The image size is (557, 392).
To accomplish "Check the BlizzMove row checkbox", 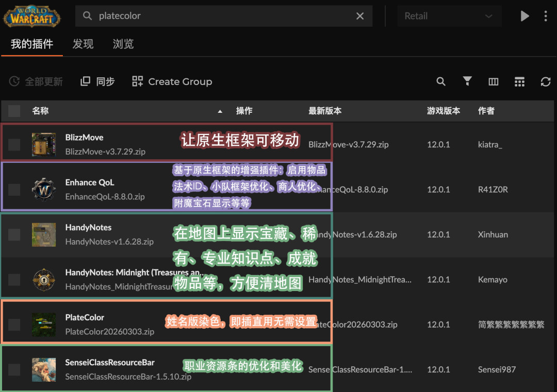I will click(14, 145).
